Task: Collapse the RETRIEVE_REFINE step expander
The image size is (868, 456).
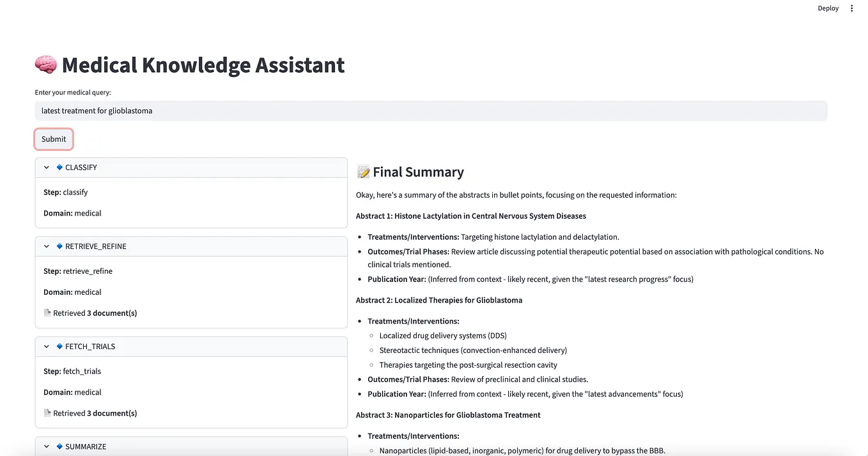Action: [x=46, y=246]
